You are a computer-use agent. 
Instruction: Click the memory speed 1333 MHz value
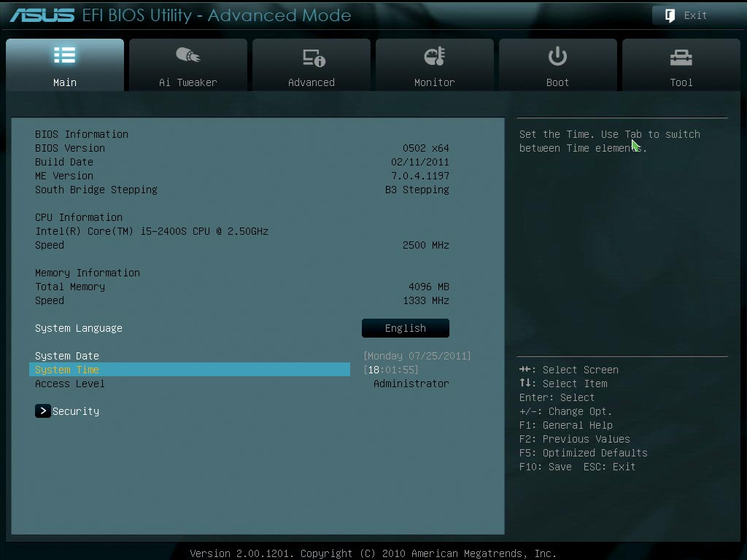tap(425, 300)
